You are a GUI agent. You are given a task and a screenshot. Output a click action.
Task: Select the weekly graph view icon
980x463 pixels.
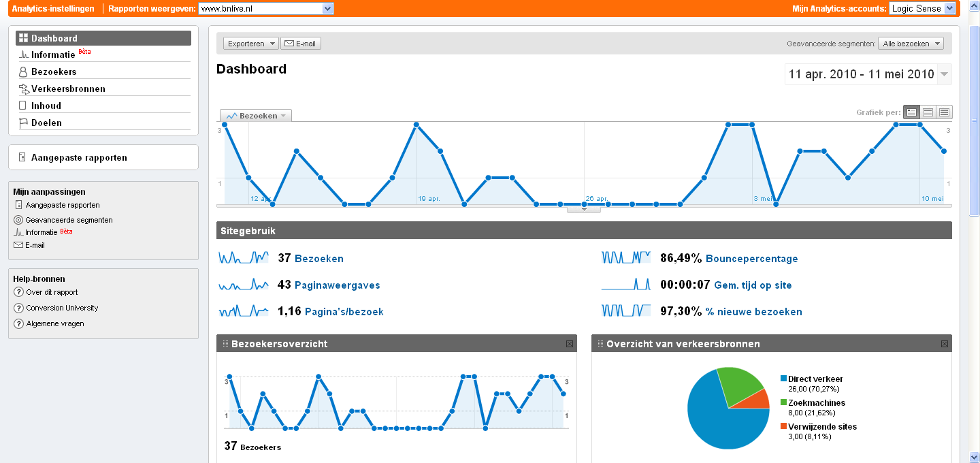click(x=928, y=112)
